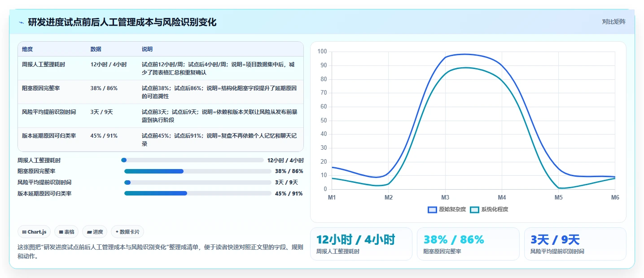644x278 pixels.
Task: Click the 100 y-axis value
Action: tap(322, 52)
